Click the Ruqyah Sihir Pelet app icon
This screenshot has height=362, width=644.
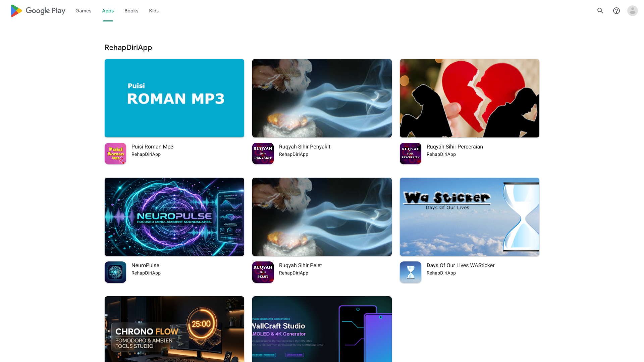point(263,272)
